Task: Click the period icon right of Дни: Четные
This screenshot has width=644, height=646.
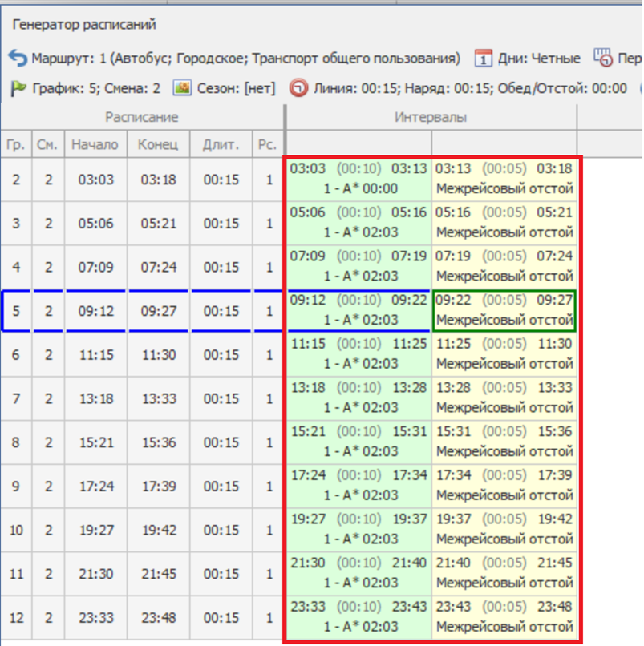Action: (x=602, y=57)
